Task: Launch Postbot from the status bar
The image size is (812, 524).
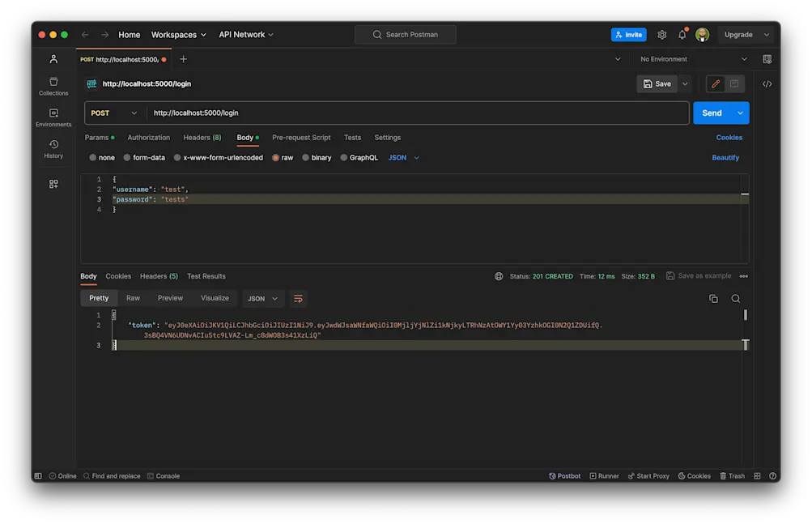Action: point(564,475)
